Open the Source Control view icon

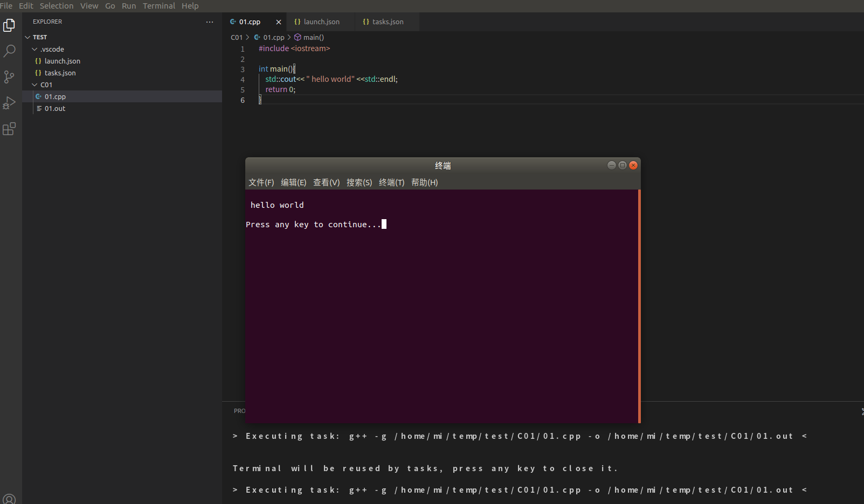[9, 77]
